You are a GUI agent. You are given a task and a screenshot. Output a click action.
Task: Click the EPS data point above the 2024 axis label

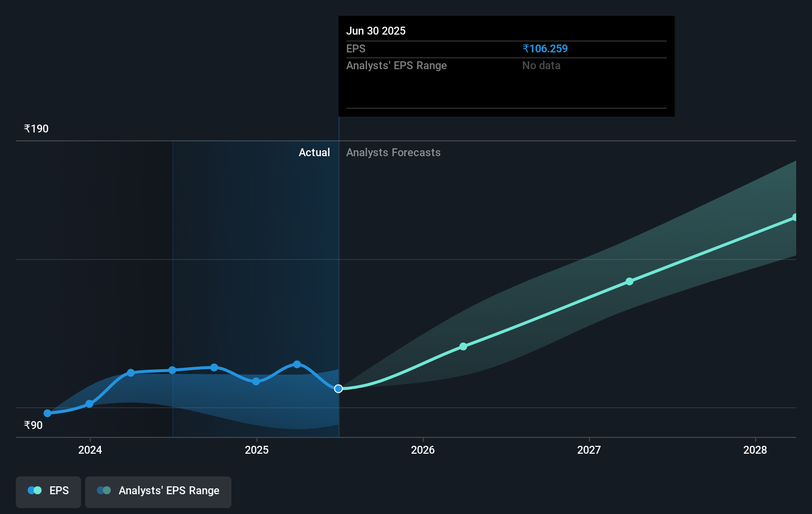pos(90,404)
